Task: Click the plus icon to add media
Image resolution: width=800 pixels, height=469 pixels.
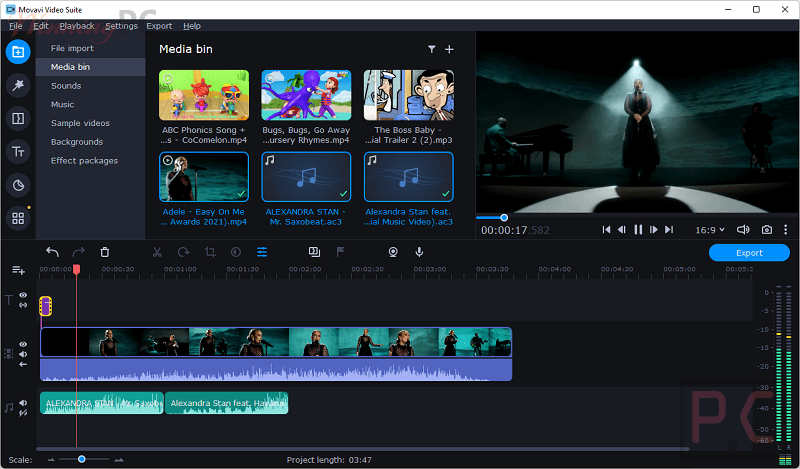Action: point(449,49)
